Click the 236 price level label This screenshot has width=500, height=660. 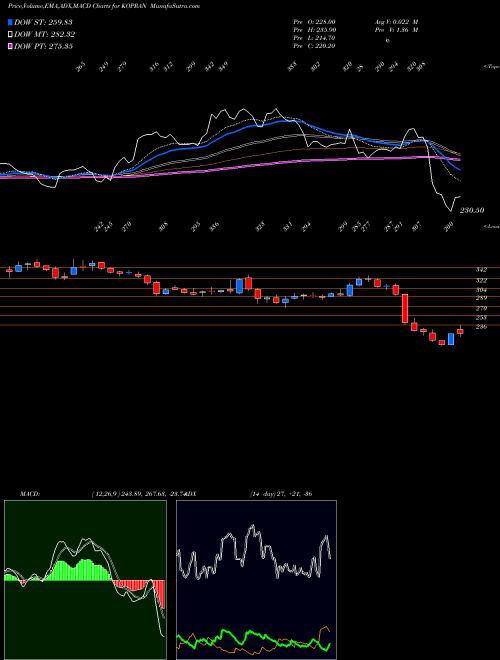pos(481,327)
